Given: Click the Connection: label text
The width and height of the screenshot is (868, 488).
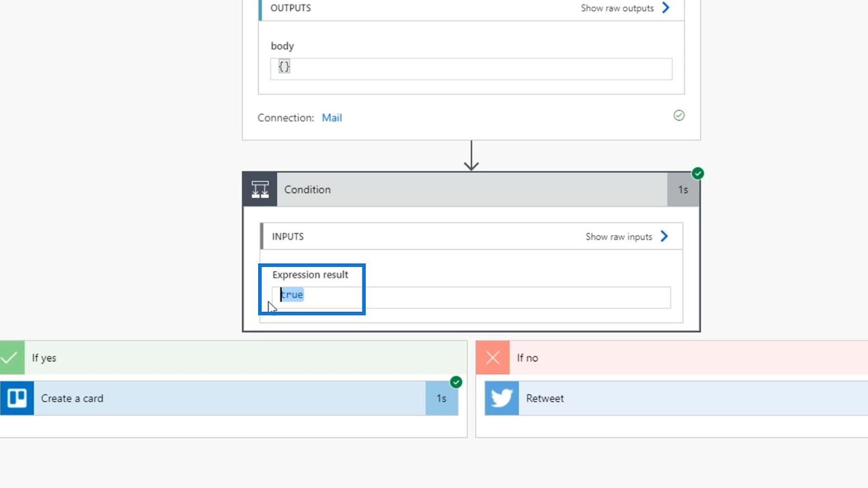Looking at the screenshot, I should click(x=286, y=118).
